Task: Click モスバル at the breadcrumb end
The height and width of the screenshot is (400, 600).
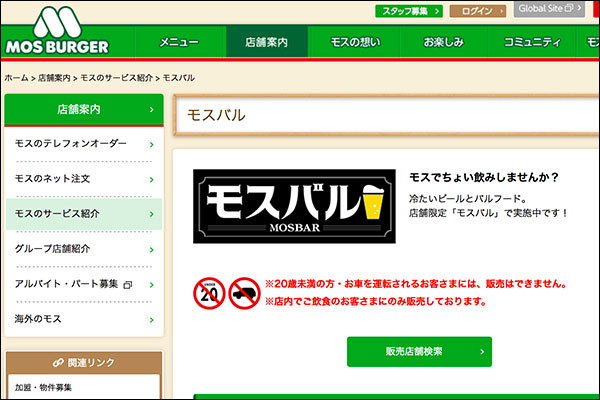Action: click(x=179, y=78)
